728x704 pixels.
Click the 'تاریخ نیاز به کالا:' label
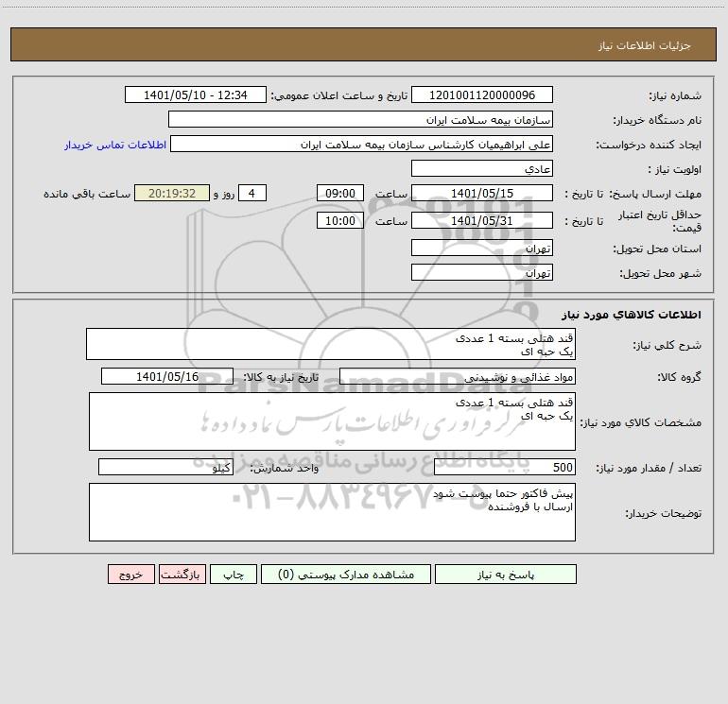pos(282,377)
